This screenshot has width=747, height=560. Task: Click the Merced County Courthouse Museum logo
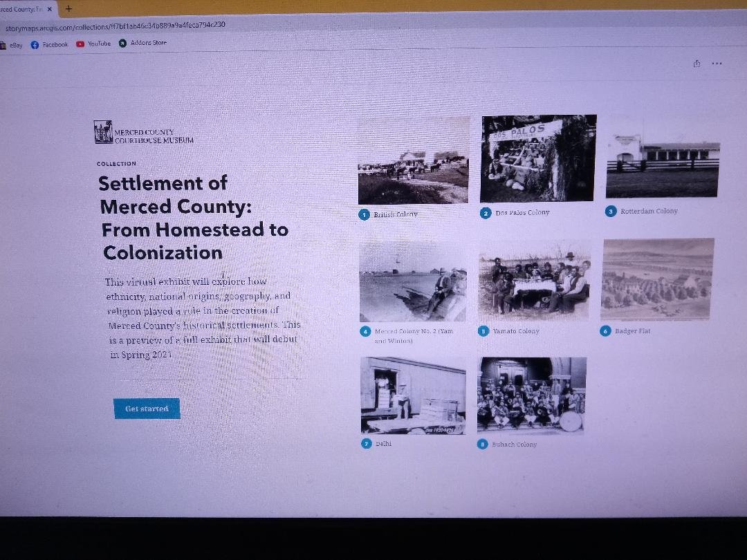(102, 131)
